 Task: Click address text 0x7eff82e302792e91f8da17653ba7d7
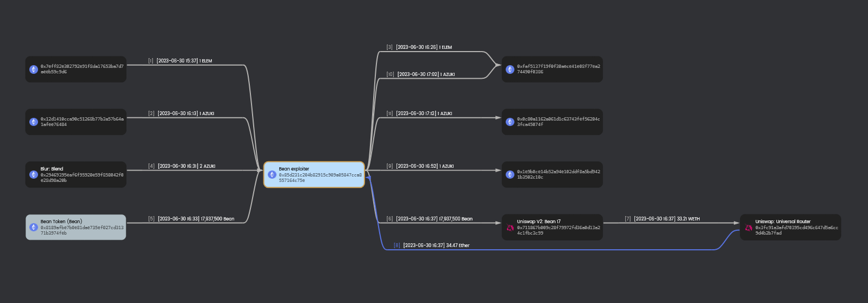tap(82, 66)
